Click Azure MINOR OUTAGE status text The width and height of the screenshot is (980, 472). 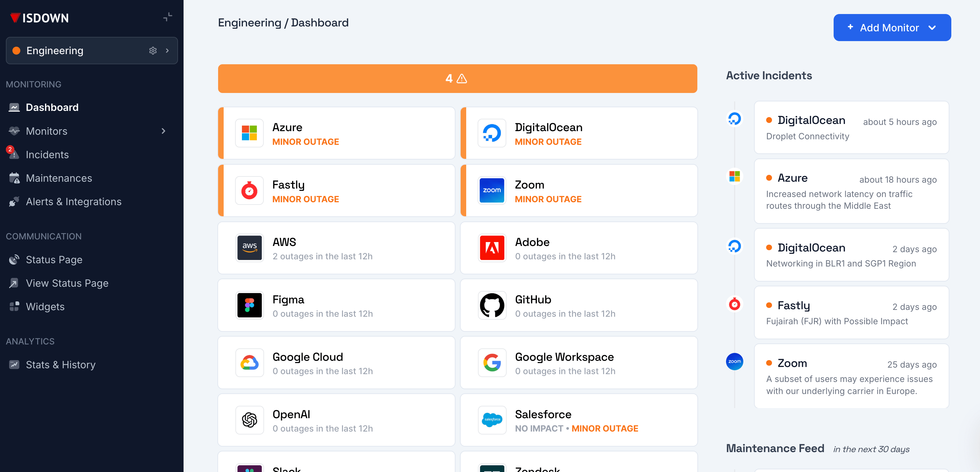coord(305,142)
